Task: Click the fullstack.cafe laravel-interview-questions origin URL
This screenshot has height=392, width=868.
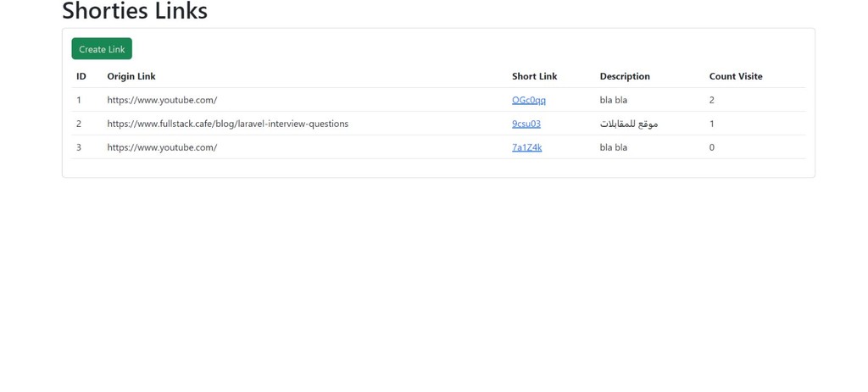Action: click(x=227, y=124)
